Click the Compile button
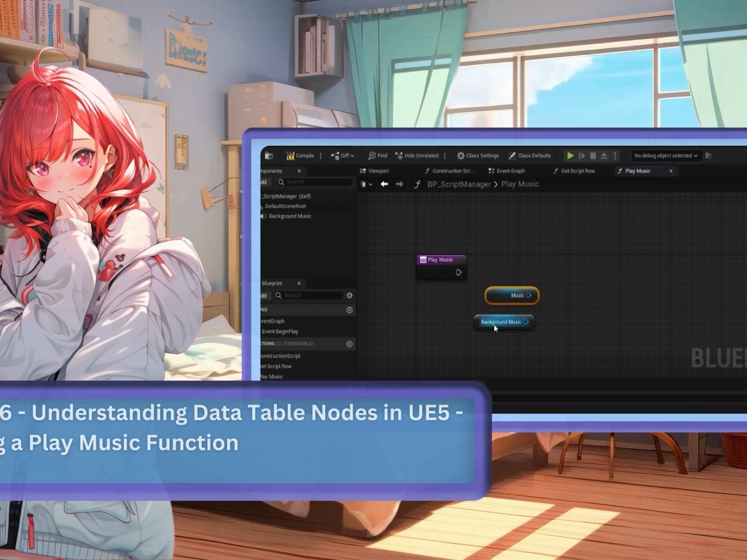Screen dimensions: 747x560 click(x=300, y=156)
